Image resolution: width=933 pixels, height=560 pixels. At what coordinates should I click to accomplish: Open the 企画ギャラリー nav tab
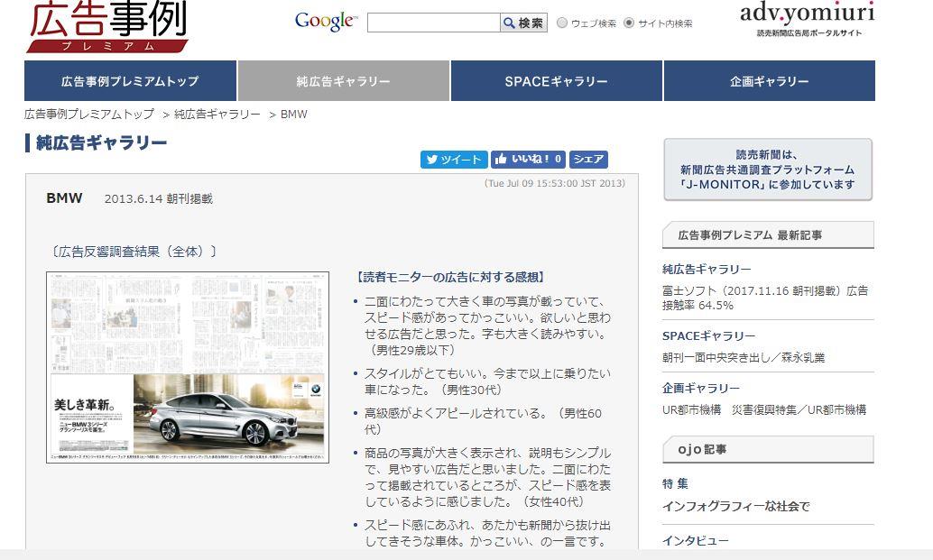point(770,81)
